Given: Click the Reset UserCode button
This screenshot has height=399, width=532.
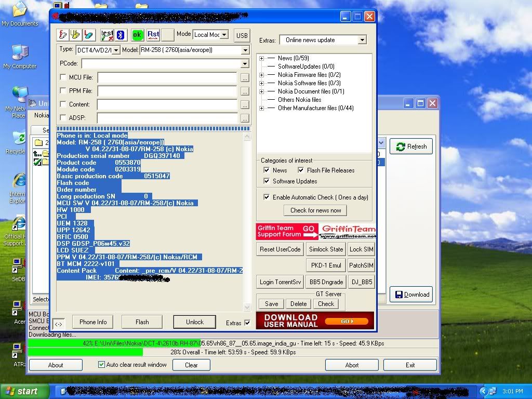Looking at the screenshot, I should pos(280,249).
